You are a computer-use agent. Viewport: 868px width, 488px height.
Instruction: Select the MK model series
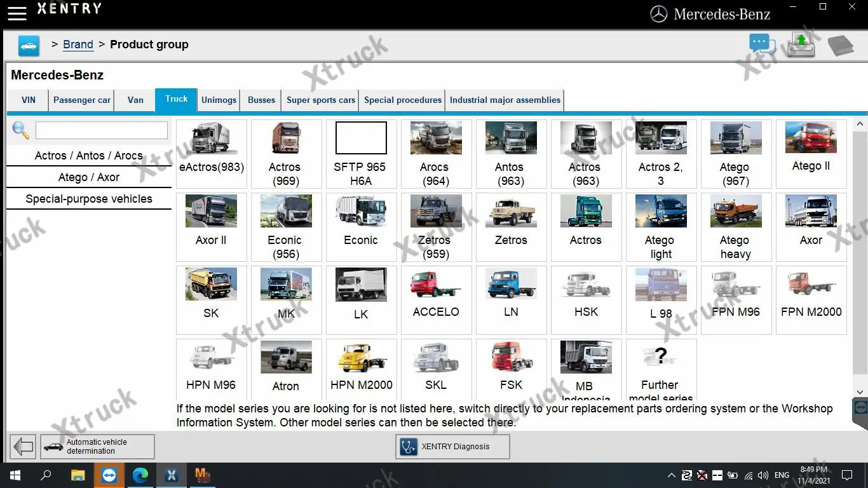click(287, 300)
